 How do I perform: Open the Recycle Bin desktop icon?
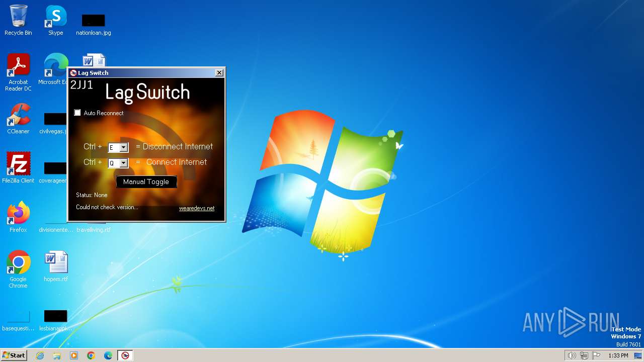pyautogui.click(x=18, y=20)
